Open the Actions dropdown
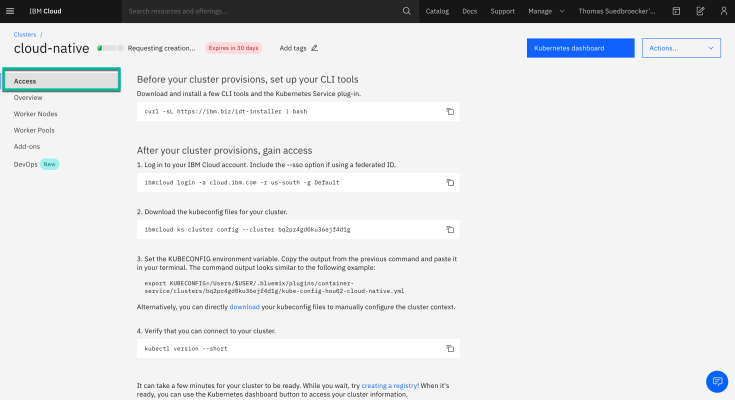735x400 pixels. 681,48
